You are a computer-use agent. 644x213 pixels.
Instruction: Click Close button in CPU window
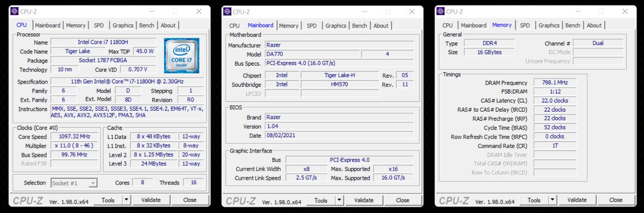click(190, 200)
